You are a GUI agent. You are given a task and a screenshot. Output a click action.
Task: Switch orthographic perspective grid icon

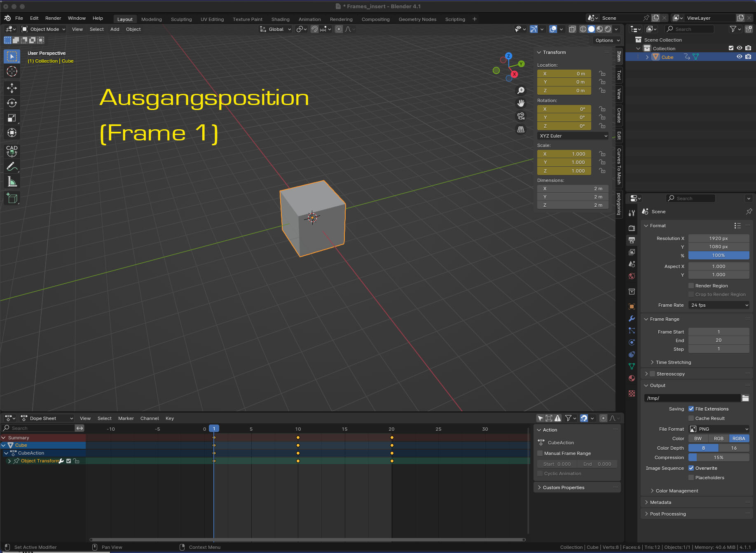521,129
